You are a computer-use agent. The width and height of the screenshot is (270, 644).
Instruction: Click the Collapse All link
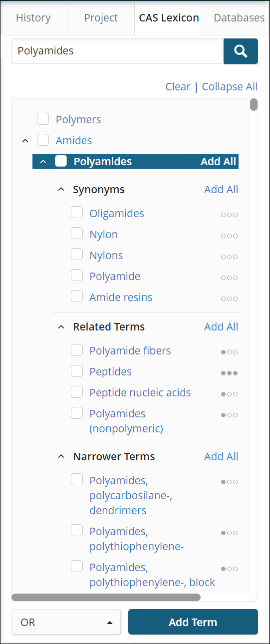click(x=230, y=86)
